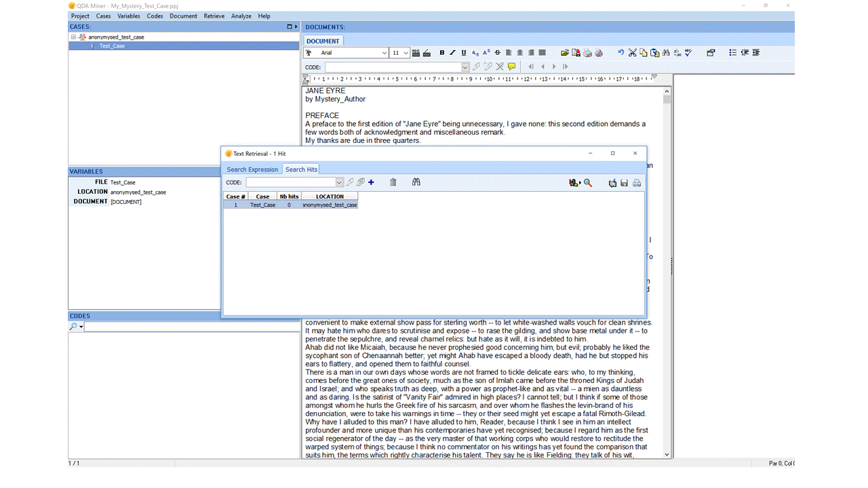
Task: Open the Arial font name dropdown
Action: (x=384, y=53)
